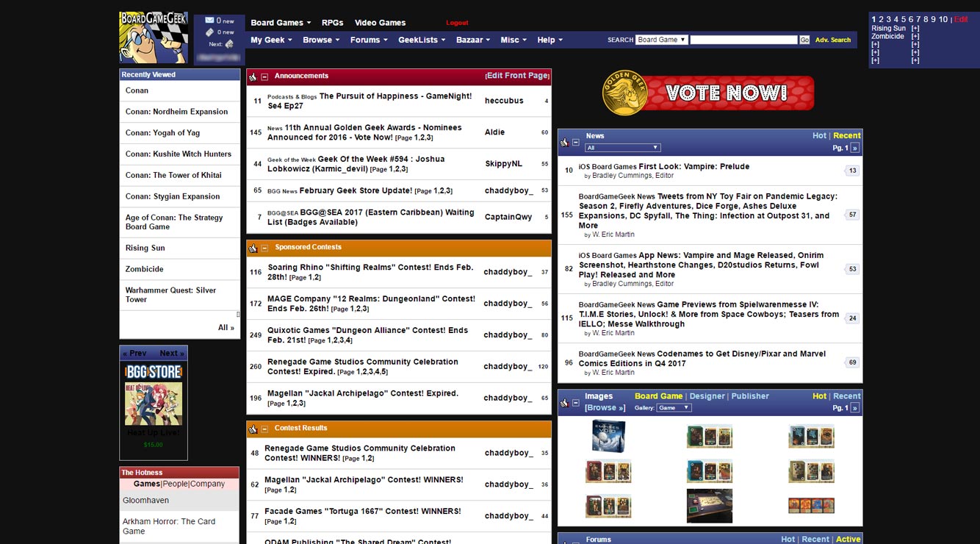Click red Edit link in quickbar
The image size is (980, 544).
(961, 19)
